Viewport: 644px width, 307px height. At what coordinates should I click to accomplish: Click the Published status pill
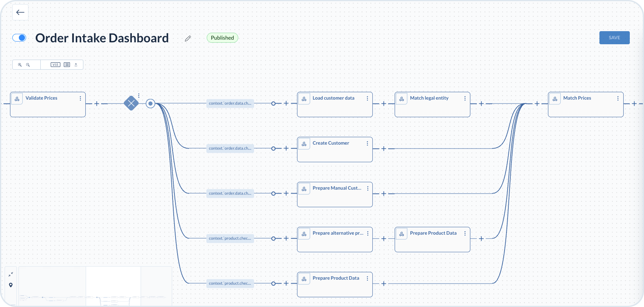(222, 38)
